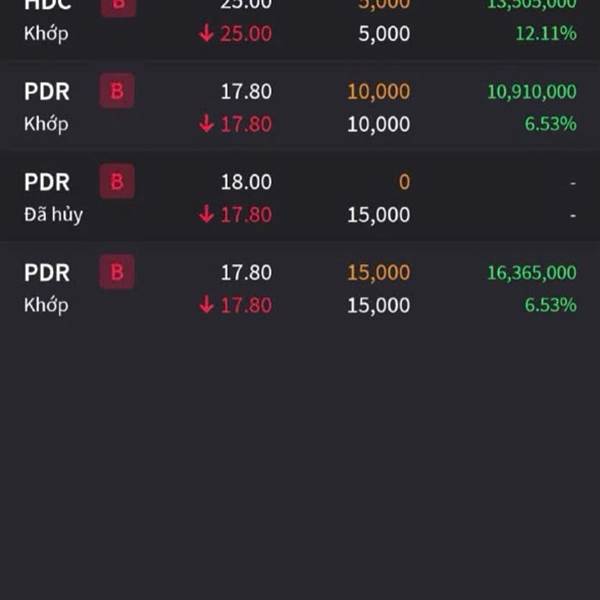
Task: Click the B badge of PDR 10,000 order
Action: pyautogui.click(x=117, y=91)
